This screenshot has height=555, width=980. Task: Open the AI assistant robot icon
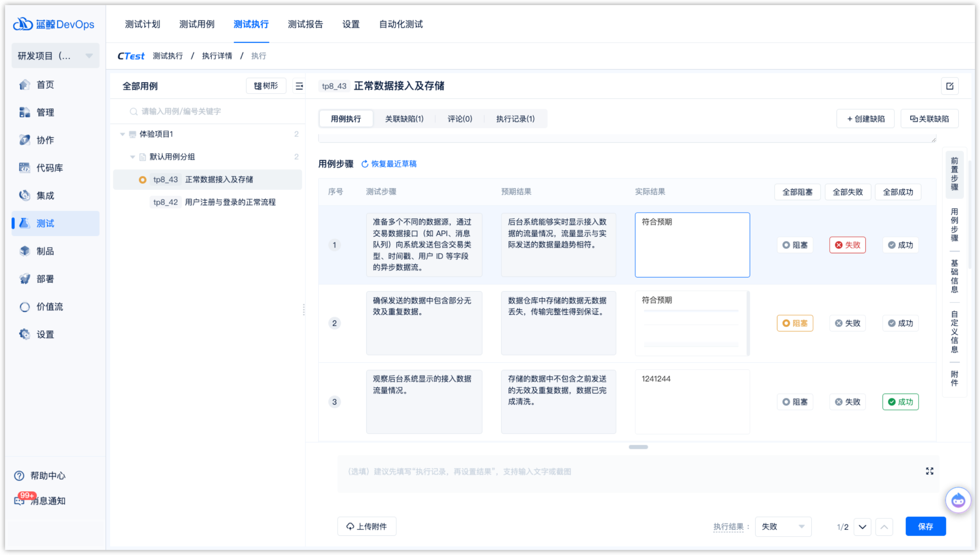click(x=958, y=500)
